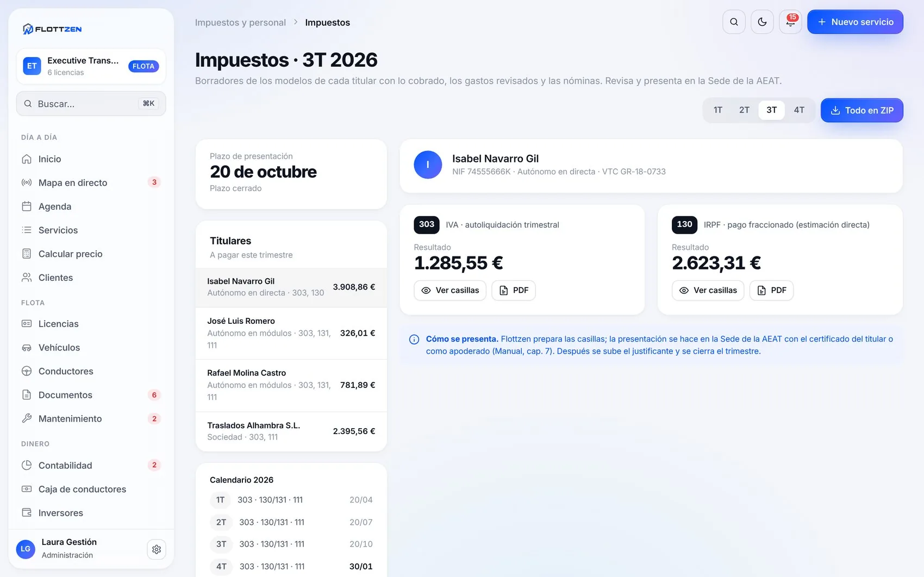Open the Executive Trans company switcher
924x577 pixels.
91,66
